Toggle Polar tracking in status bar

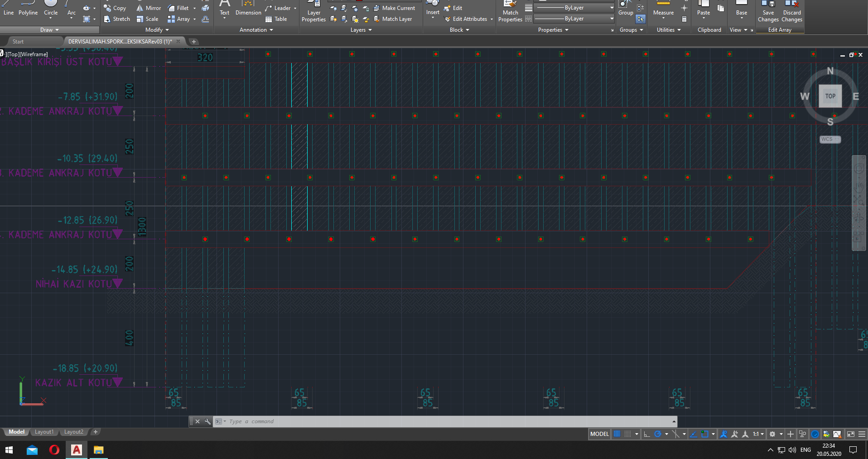658,434
